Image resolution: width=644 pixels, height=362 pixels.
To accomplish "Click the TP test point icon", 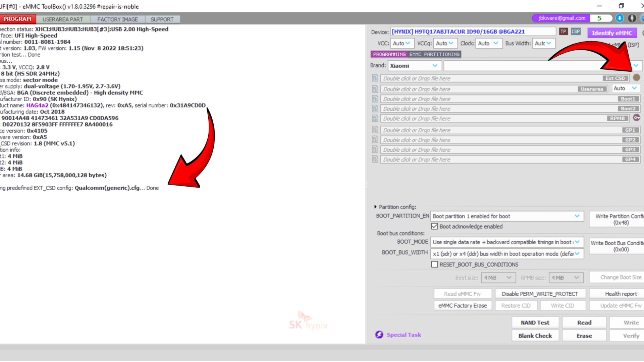I will 563,32.
